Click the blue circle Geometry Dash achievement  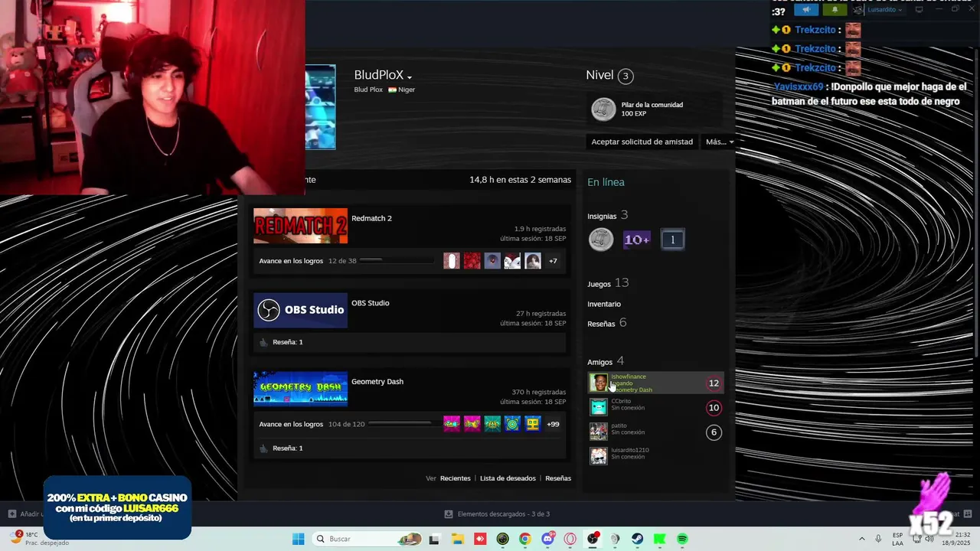512,424
